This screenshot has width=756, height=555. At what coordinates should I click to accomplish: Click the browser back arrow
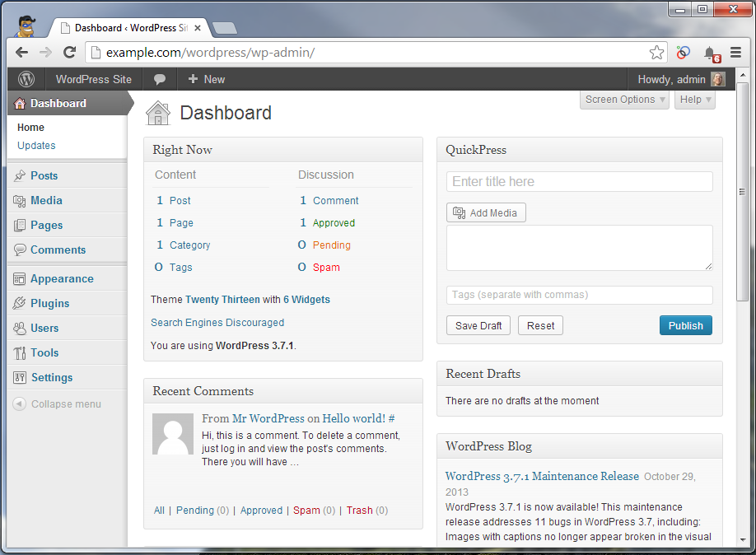point(21,52)
